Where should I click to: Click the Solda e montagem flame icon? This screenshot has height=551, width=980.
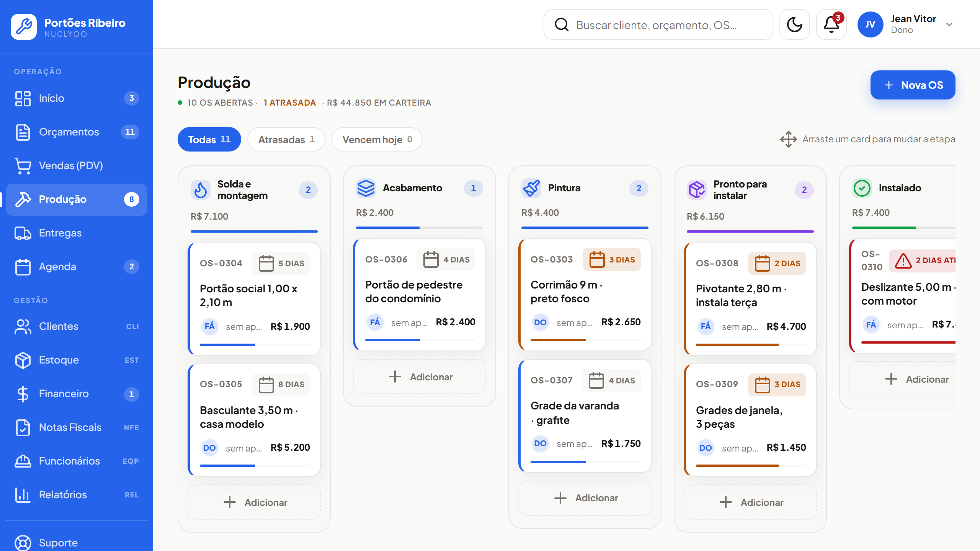201,190
